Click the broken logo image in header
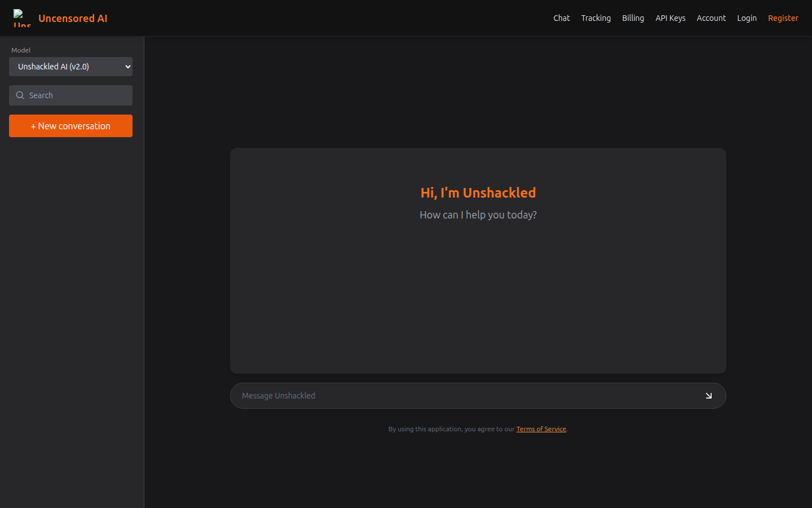Screen dimensions: 812x508 coord(21,18)
